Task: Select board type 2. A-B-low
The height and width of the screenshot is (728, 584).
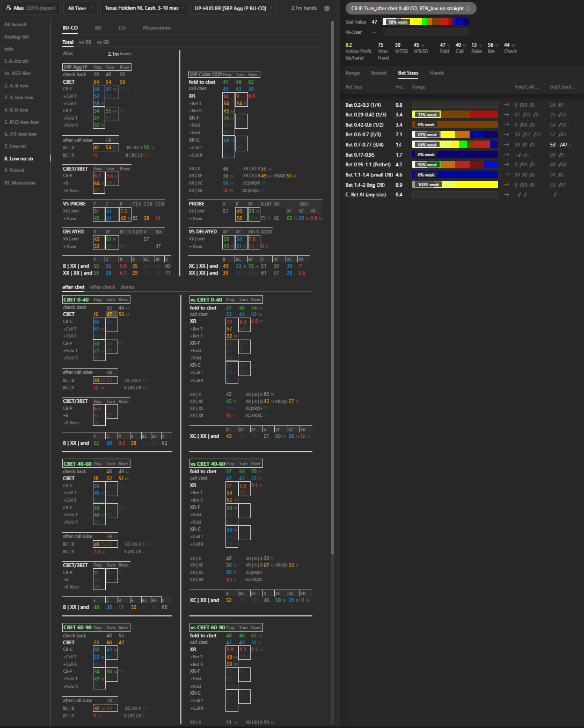Action: click(x=17, y=86)
